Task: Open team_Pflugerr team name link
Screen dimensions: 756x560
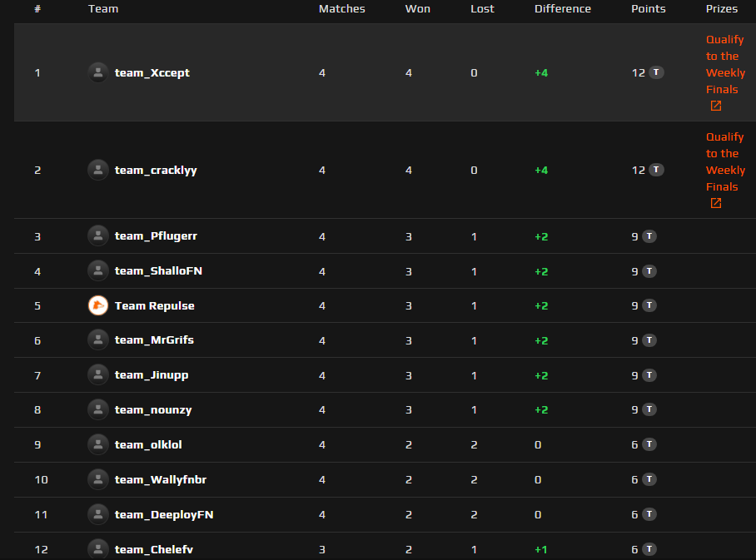Action: tap(156, 236)
